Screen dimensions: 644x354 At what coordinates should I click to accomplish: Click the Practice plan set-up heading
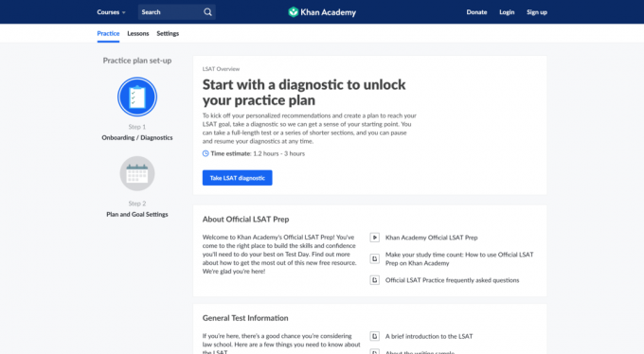[137, 61]
